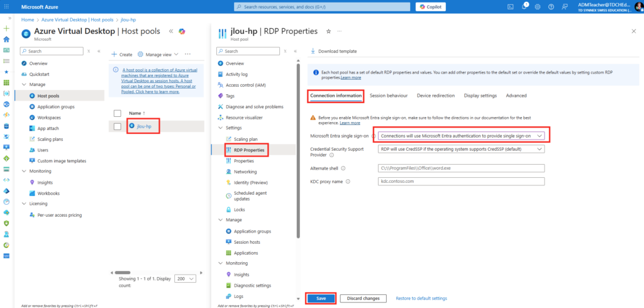644x308 pixels.
Task: Click Restore to default settings link
Action: coord(421,298)
